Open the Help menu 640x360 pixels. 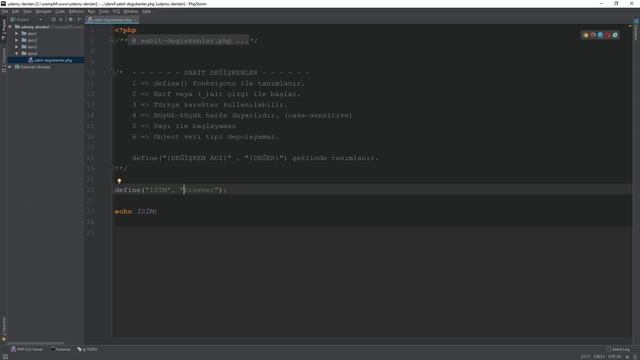[x=147, y=12]
